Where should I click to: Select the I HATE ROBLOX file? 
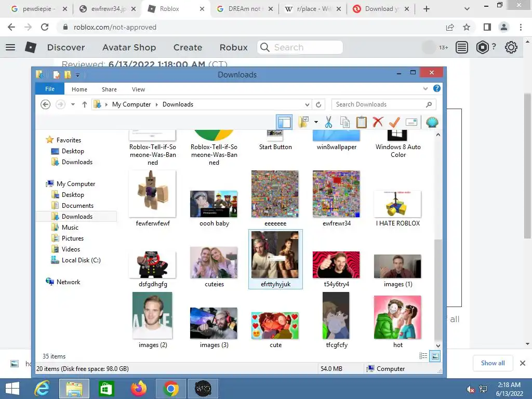(x=397, y=208)
